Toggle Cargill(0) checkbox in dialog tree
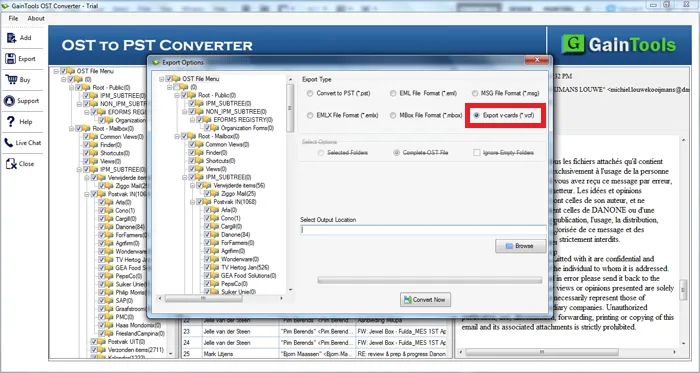Image resolution: width=700 pixels, height=373 pixels. (x=208, y=226)
